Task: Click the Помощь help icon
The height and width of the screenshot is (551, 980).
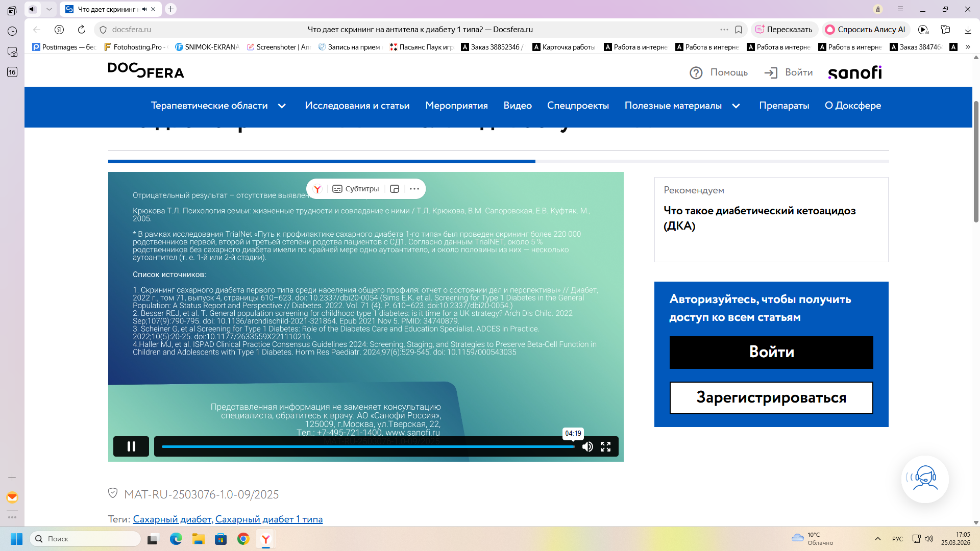Action: [696, 72]
